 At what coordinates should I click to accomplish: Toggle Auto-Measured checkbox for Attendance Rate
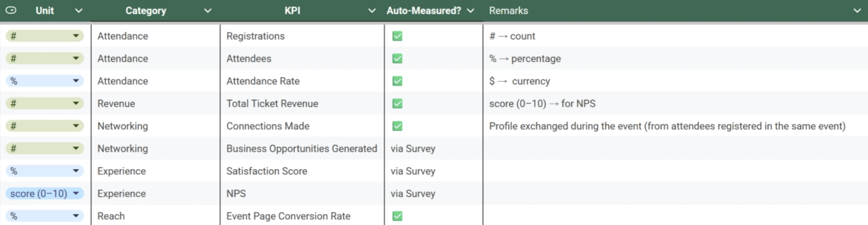click(397, 81)
